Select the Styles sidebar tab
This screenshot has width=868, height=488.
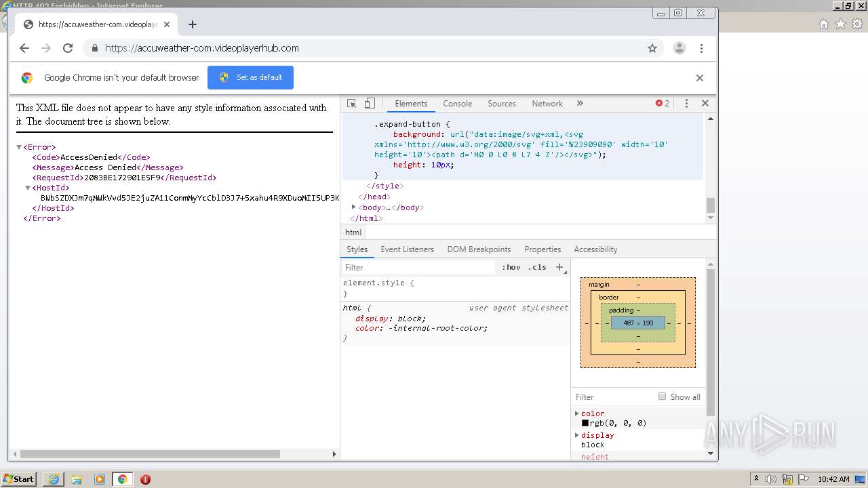[x=357, y=249]
